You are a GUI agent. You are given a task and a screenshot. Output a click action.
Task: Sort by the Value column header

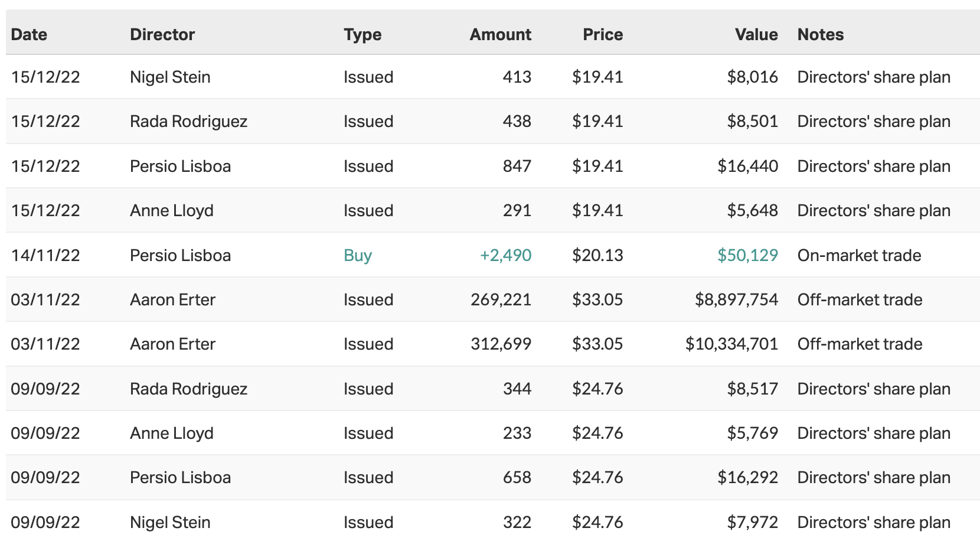(756, 34)
